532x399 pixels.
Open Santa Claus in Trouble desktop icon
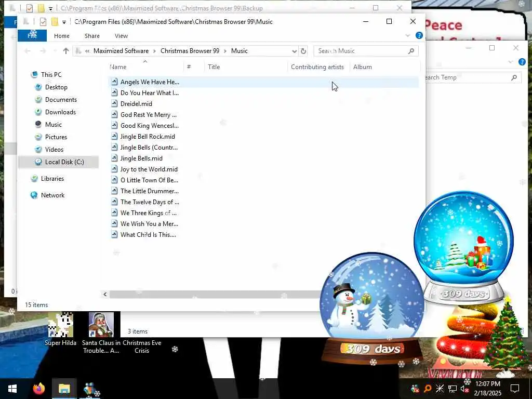101,333
